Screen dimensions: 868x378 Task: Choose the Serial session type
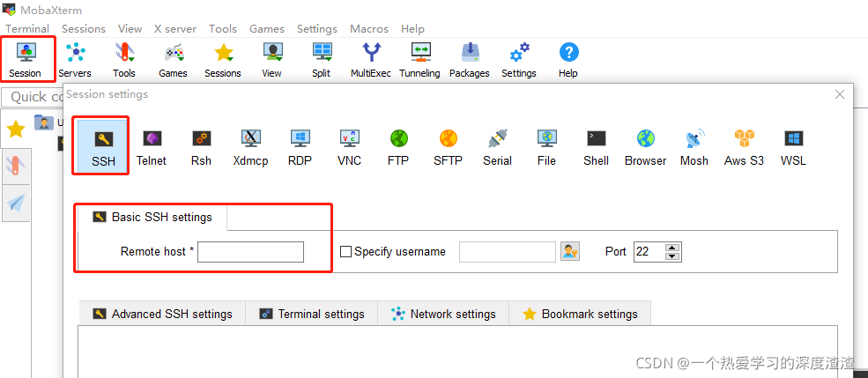497,147
